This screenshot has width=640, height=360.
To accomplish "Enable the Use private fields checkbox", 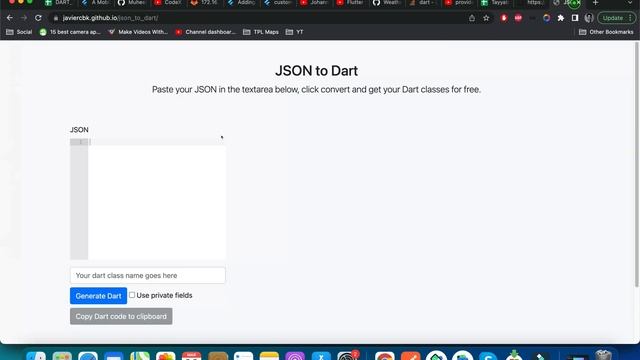I will click(132, 295).
